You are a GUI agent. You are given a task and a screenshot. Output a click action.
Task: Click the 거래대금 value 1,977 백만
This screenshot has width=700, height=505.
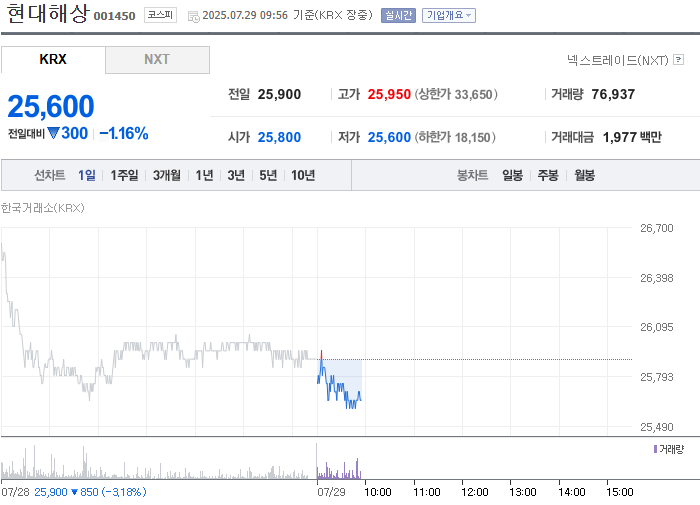click(632, 137)
